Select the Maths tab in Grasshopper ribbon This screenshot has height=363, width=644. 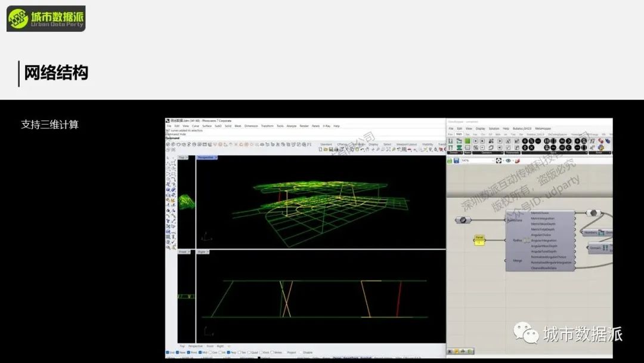tap(459, 134)
